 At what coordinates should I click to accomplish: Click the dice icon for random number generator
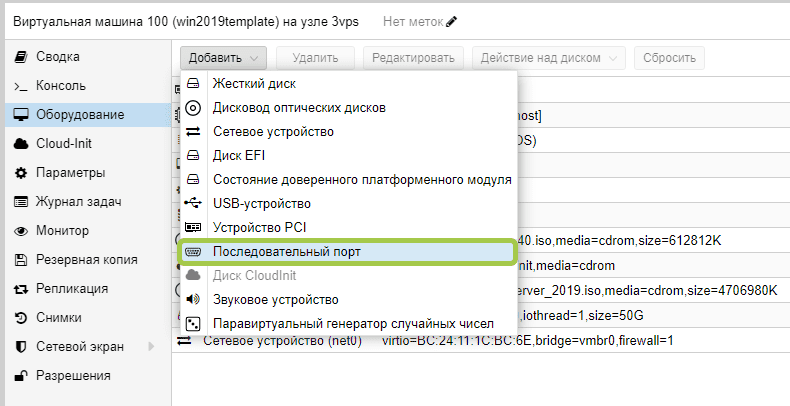point(193,323)
